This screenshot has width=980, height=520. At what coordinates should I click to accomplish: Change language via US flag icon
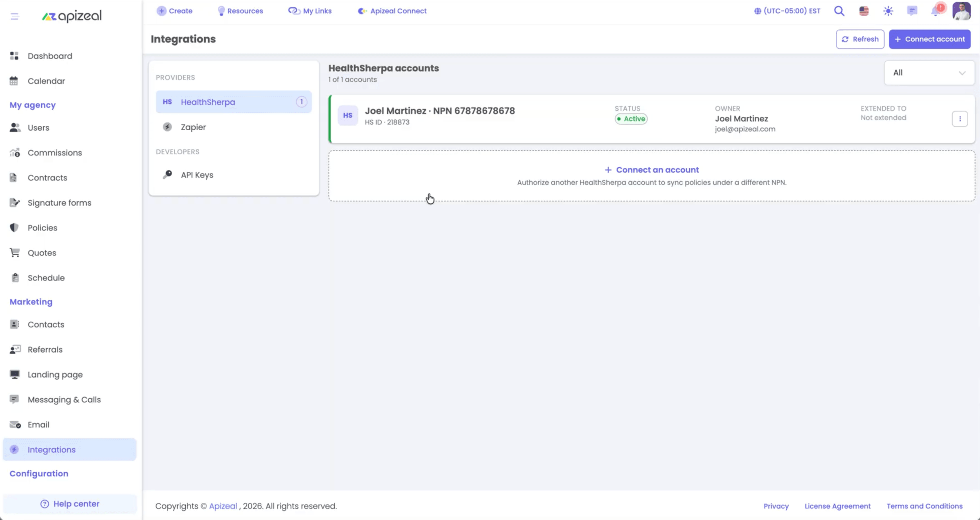pos(864,11)
